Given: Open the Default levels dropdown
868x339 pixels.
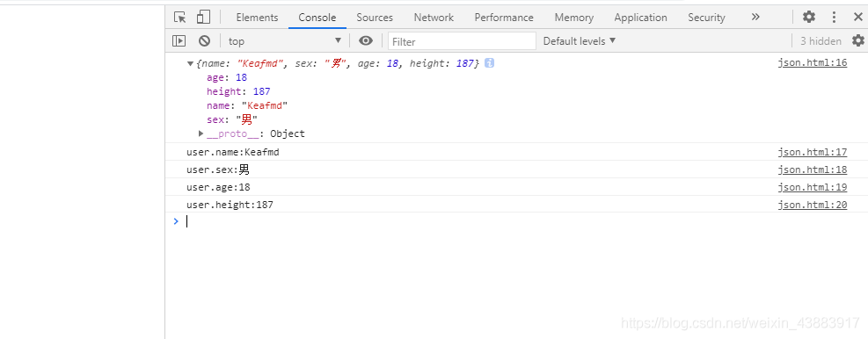Looking at the screenshot, I should 579,41.
